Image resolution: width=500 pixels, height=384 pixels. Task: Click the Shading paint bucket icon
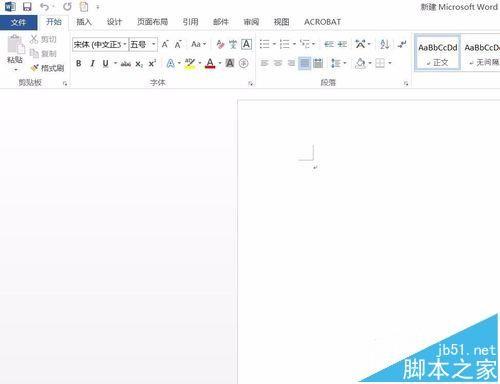(x=360, y=63)
